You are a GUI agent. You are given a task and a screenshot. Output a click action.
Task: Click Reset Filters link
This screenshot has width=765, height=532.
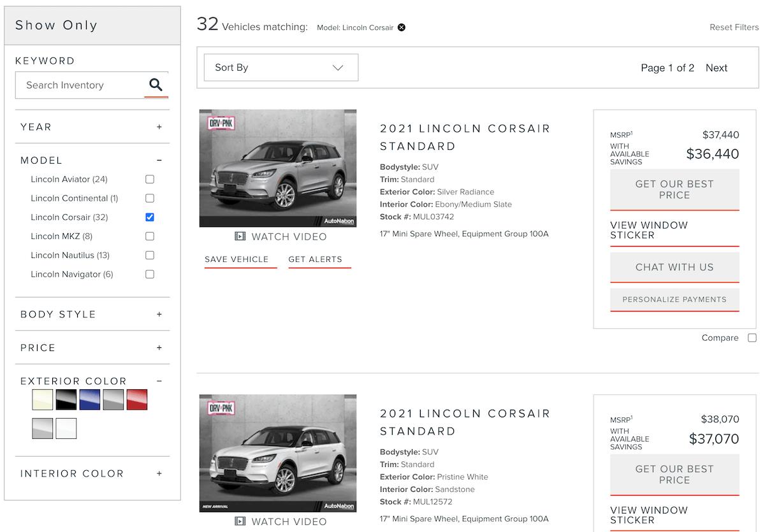click(x=734, y=27)
